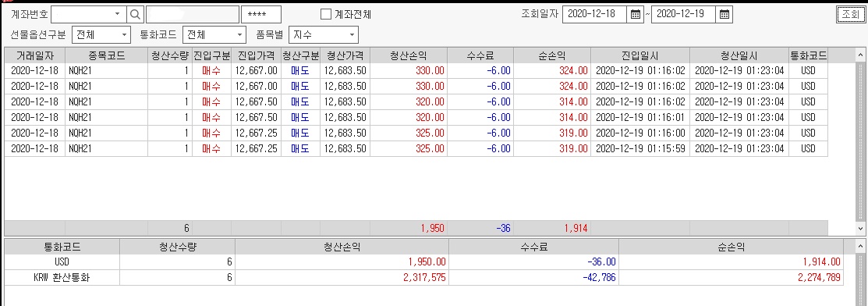Select the KRW 환산통화 summary row

pyautogui.click(x=424, y=278)
